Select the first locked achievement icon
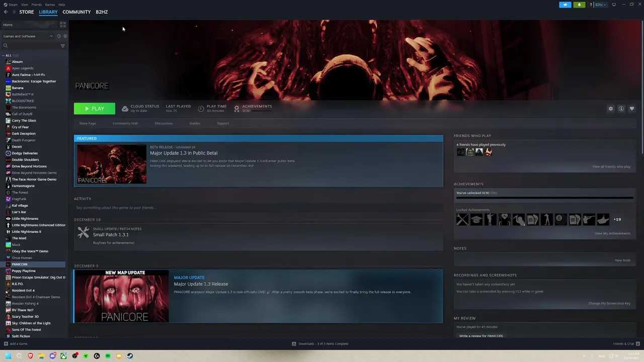The height and width of the screenshot is (362, 644). pos(462,219)
